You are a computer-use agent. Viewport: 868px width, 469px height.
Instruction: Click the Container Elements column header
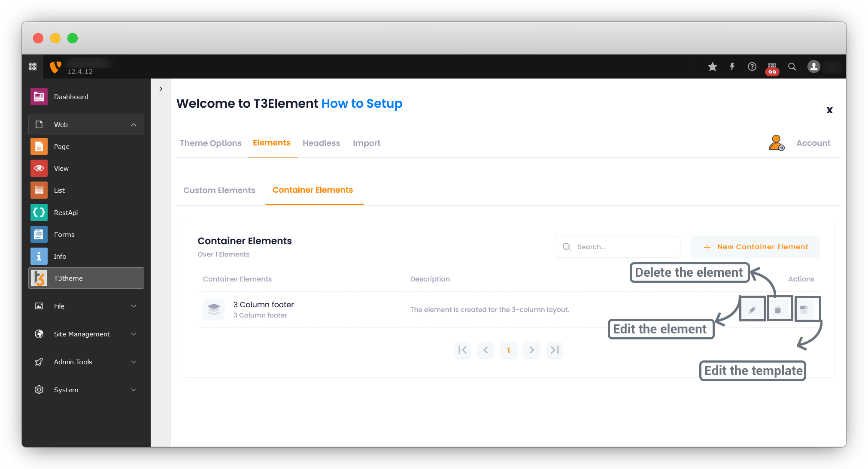click(237, 279)
